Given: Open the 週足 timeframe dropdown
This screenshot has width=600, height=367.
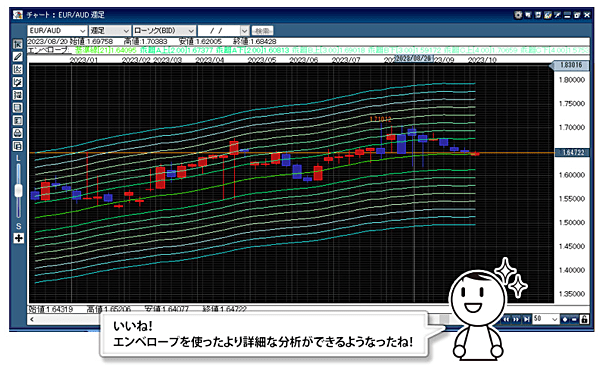Looking at the screenshot, I should [110, 31].
